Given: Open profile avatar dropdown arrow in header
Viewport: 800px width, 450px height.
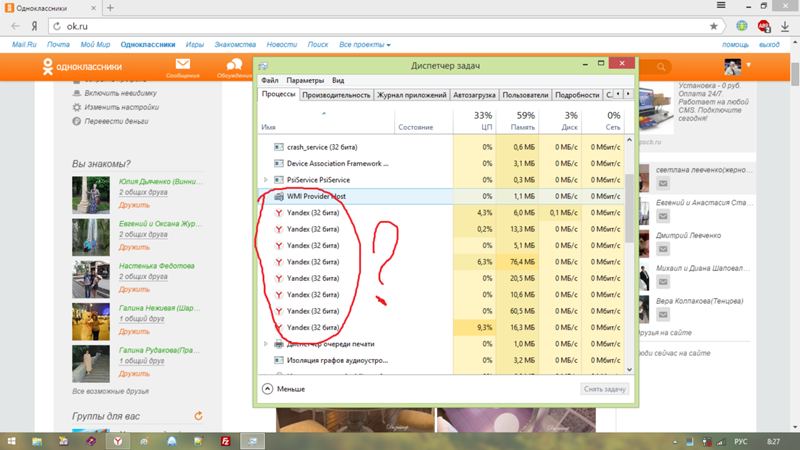Looking at the screenshot, I should pos(748,65).
